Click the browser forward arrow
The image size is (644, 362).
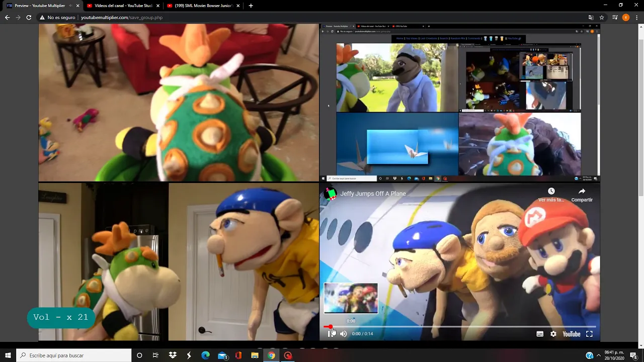18,17
